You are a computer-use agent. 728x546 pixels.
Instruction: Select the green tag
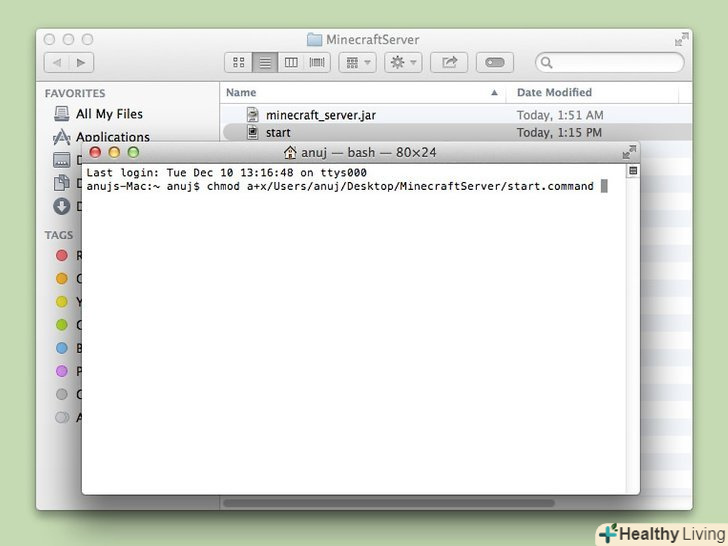pyautogui.click(x=62, y=325)
